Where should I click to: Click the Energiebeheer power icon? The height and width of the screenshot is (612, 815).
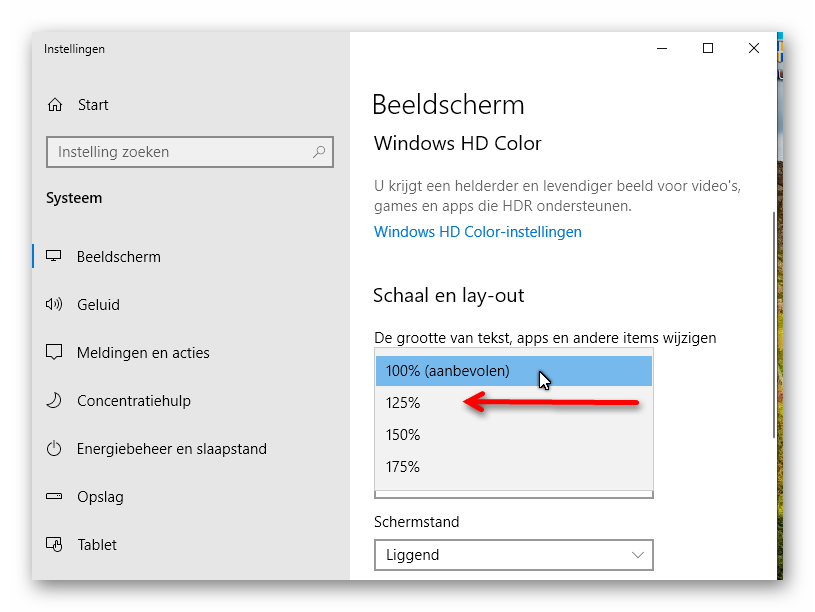tap(54, 448)
